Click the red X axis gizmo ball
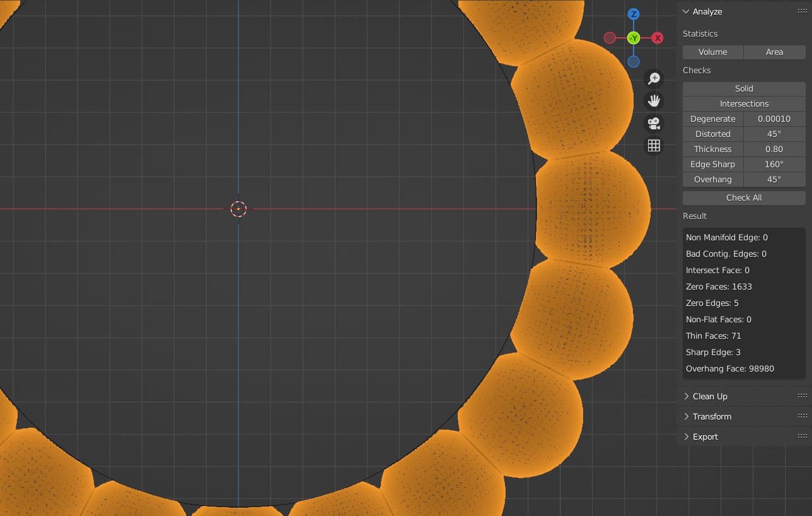The width and height of the screenshot is (812, 516). tap(658, 38)
